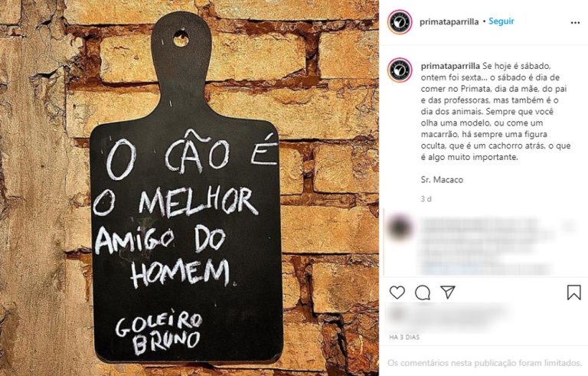Screen dimensions: 588x376
Task: Click the blurred comment text
Action: pyautogui.click(x=488, y=245)
